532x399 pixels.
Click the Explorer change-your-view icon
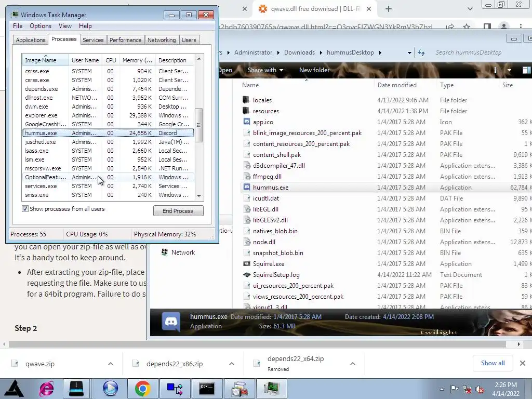pos(495,70)
